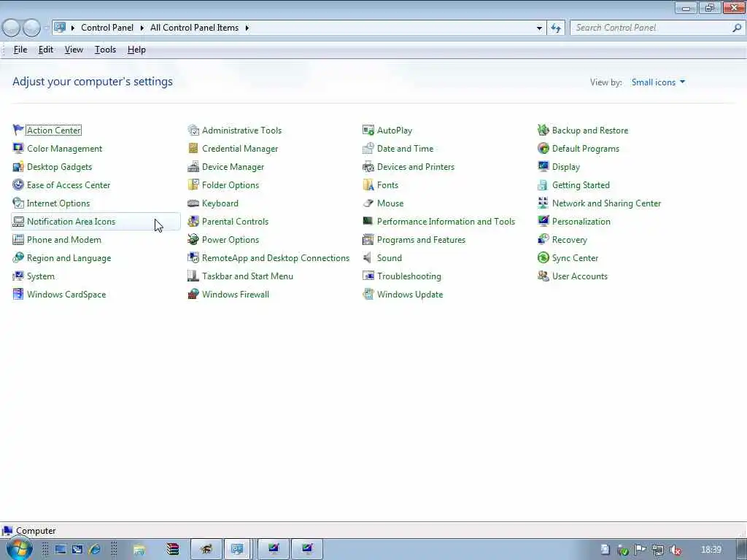This screenshot has height=560, width=747.
Task: Open the Edit menu
Action: click(46, 50)
